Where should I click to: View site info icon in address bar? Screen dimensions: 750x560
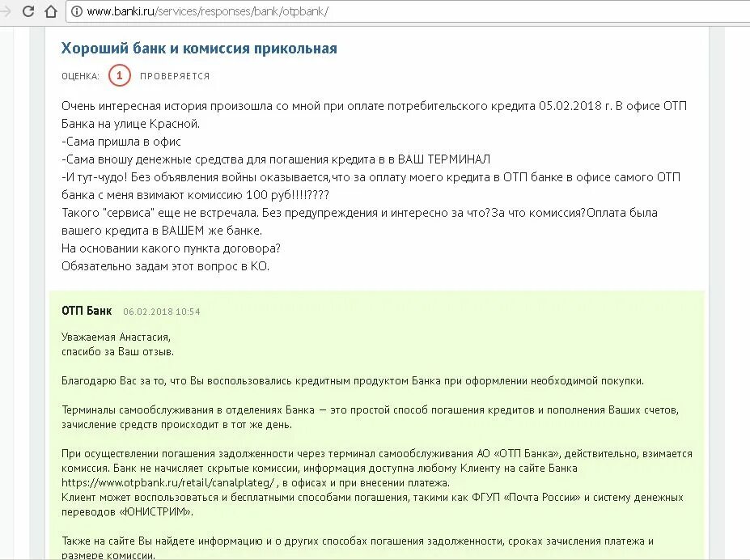pyautogui.click(x=77, y=11)
